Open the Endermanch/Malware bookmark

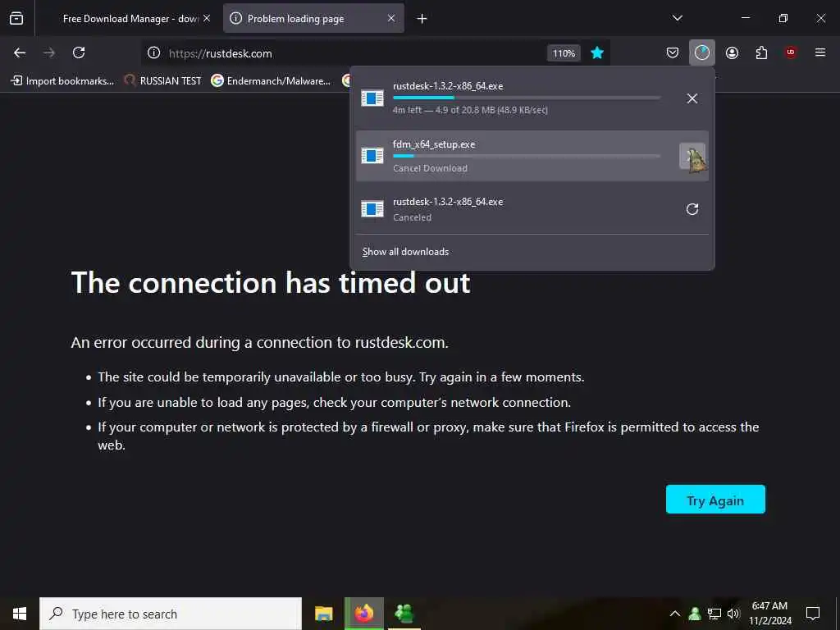[271, 81]
